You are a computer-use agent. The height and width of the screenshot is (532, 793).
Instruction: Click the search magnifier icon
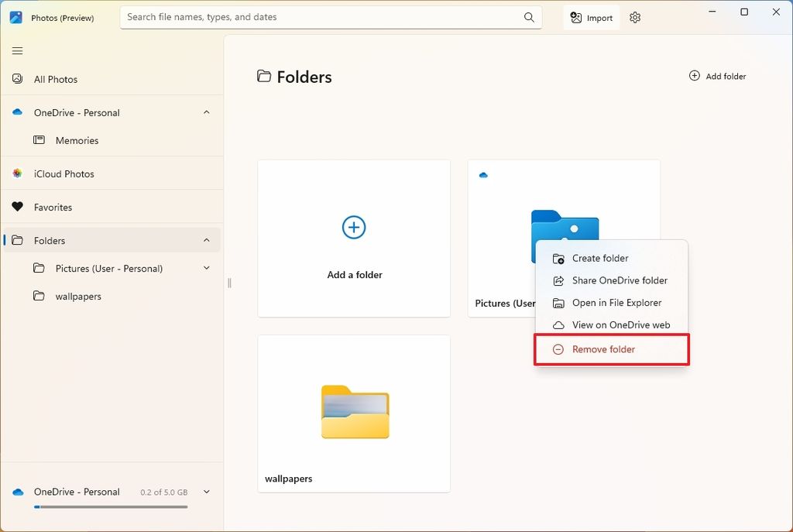coord(529,17)
